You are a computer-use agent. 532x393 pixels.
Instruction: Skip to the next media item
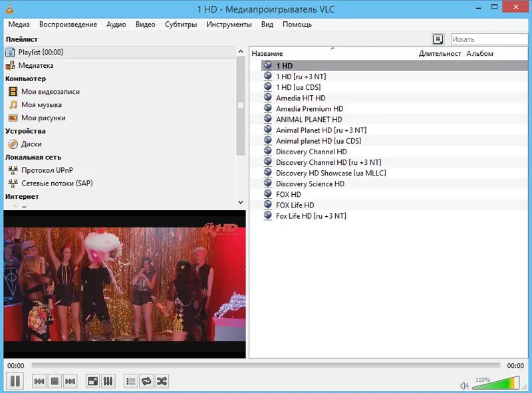point(70,381)
